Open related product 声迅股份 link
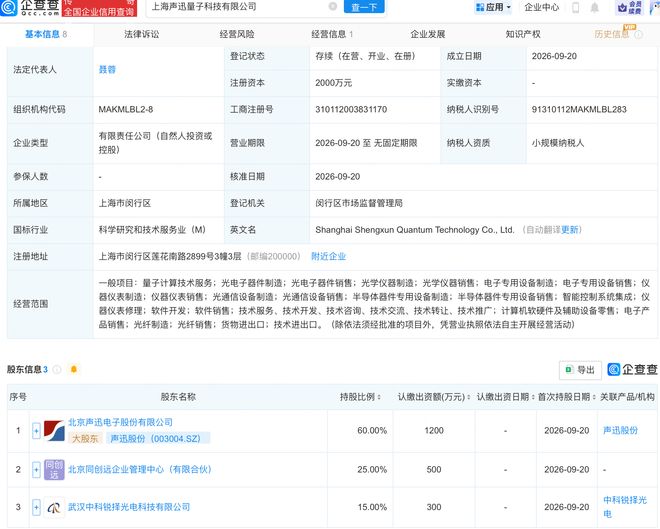The height and width of the screenshot is (529, 660). click(620, 430)
